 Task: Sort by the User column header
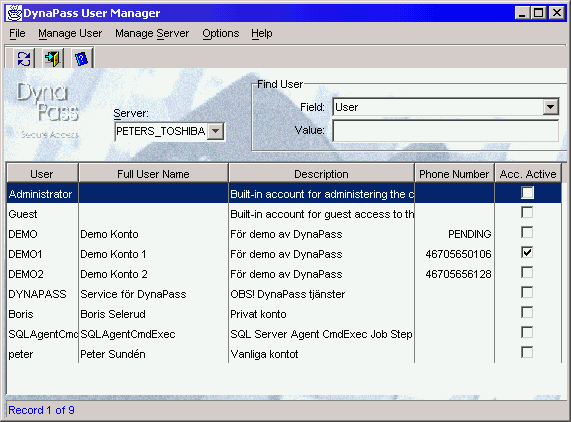[x=42, y=174]
